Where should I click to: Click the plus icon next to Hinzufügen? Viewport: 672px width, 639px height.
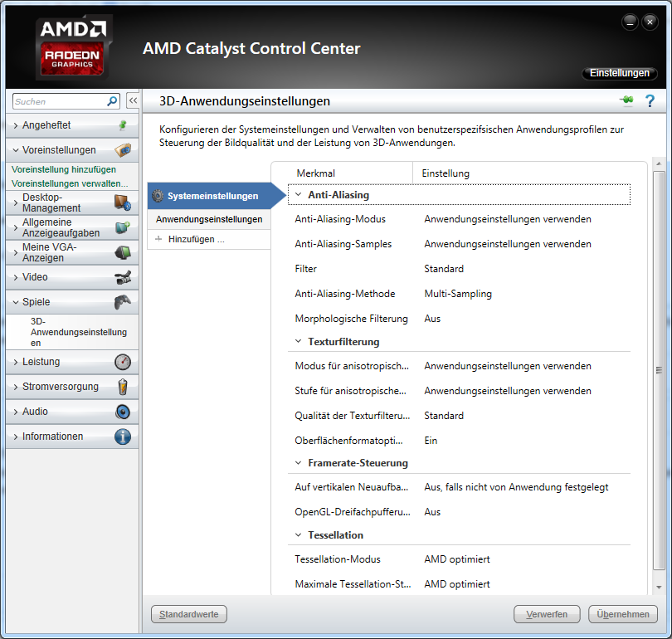tap(158, 239)
